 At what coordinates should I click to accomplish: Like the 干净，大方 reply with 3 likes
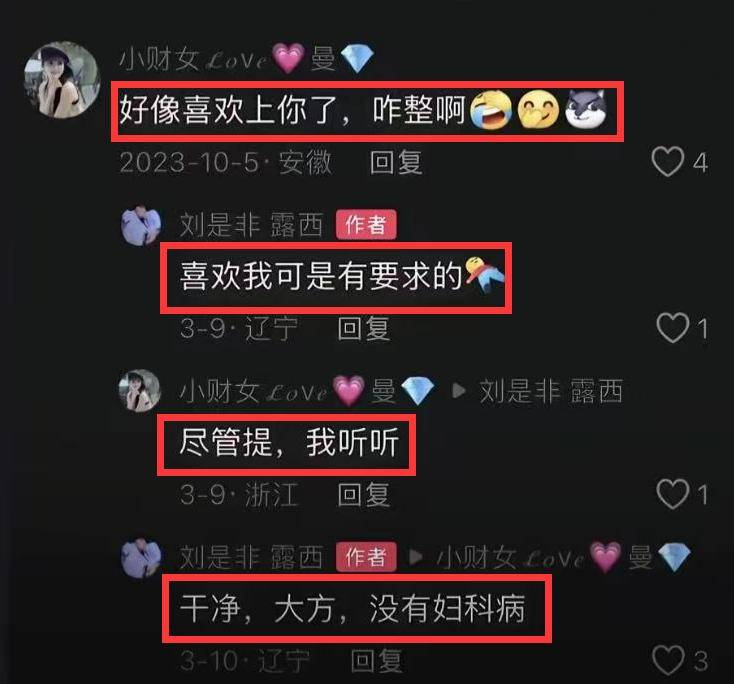[x=668, y=660]
